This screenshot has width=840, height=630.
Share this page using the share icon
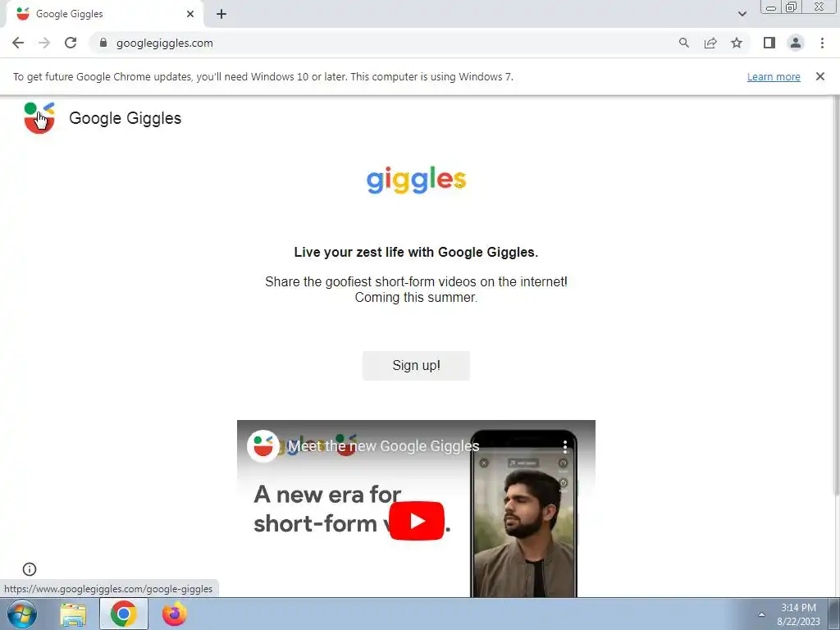tap(710, 43)
